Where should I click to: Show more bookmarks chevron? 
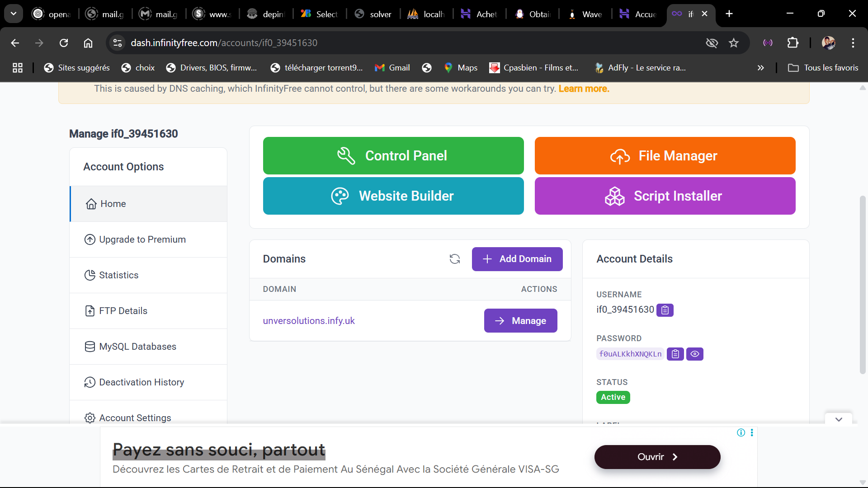760,68
